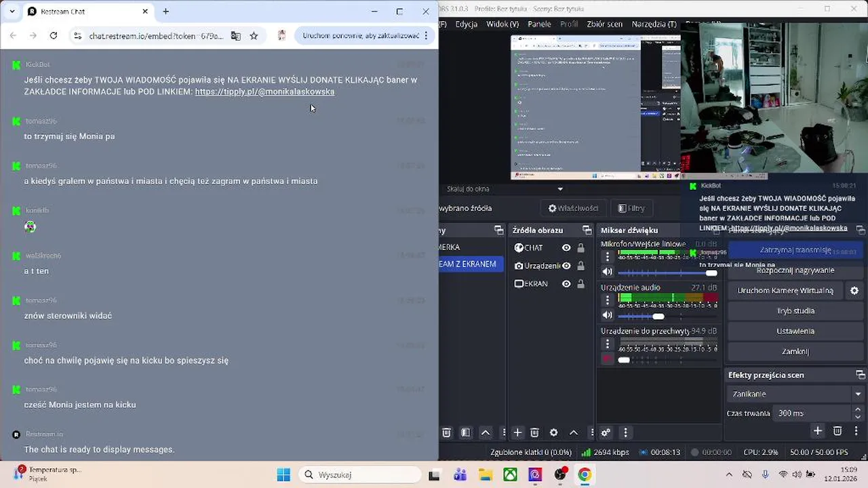Remove the scene transition with the trash icon

coord(837,431)
